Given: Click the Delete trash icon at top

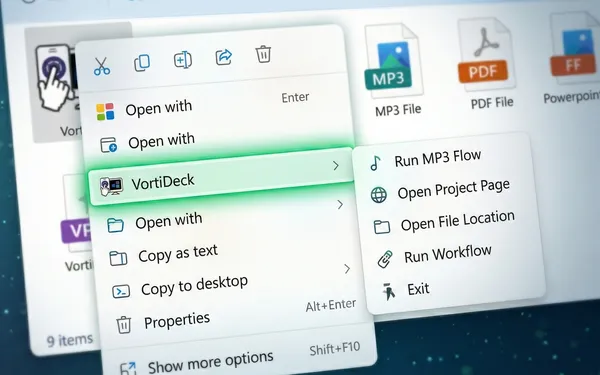Looking at the screenshot, I should 263,54.
